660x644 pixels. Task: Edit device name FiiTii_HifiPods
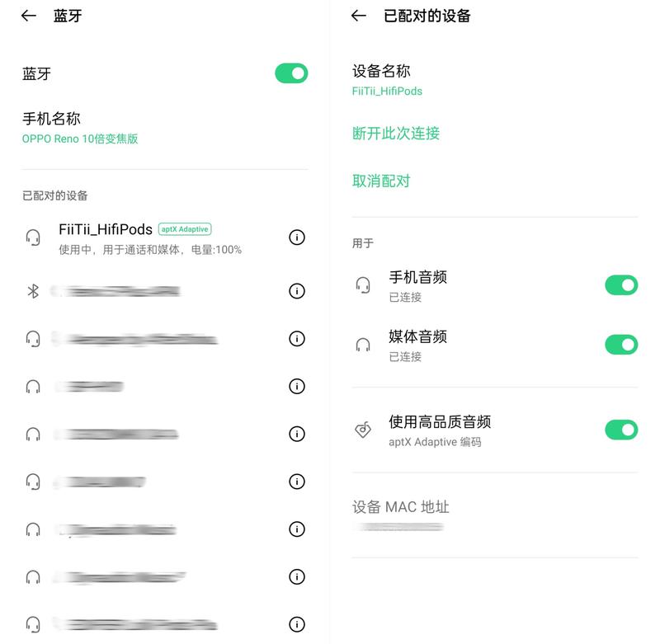coord(495,79)
